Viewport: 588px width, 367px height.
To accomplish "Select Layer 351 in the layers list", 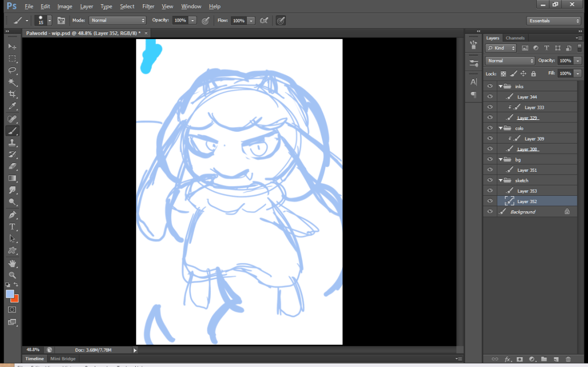I will coord(527,170).
